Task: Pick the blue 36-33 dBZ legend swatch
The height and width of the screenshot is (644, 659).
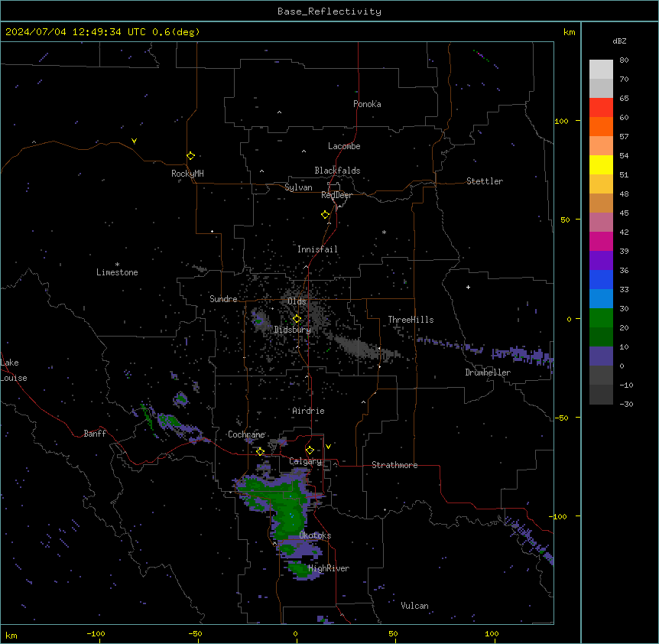Action: click(601, 279)
